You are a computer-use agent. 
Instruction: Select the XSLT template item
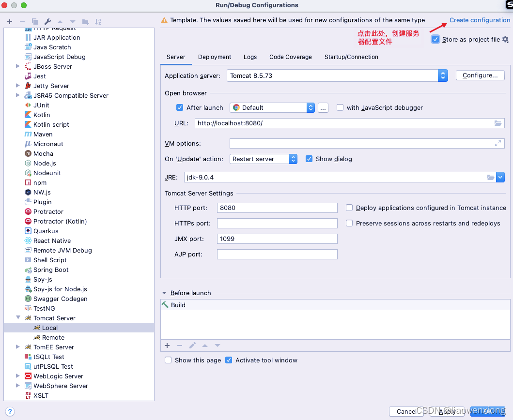coord(41,395)
